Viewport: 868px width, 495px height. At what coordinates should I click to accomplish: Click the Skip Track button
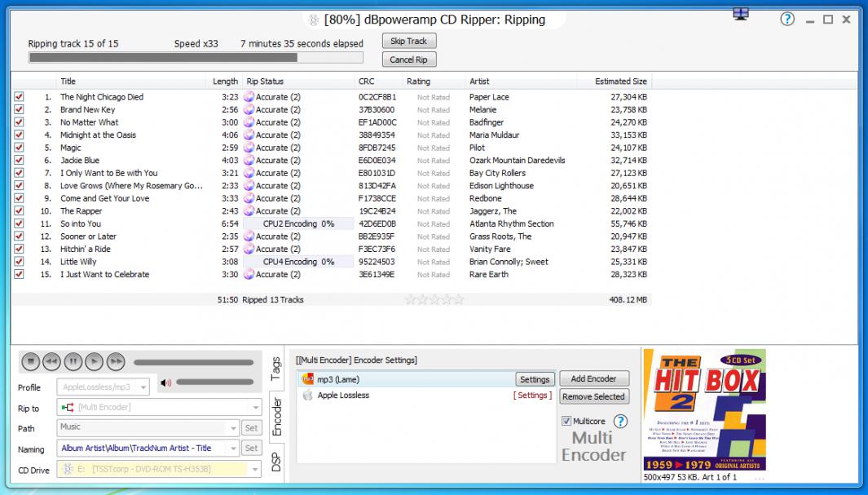(408, 42)
